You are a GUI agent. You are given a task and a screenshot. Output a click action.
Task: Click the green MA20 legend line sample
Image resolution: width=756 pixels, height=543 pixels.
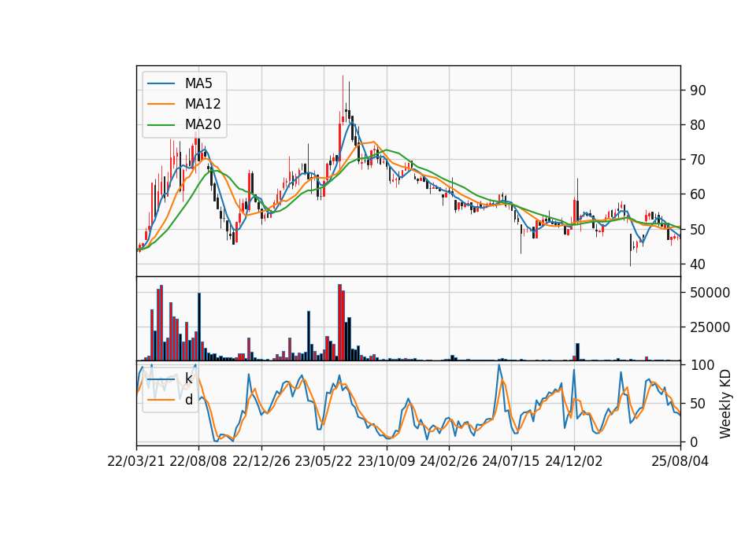(x=161, y=125)
